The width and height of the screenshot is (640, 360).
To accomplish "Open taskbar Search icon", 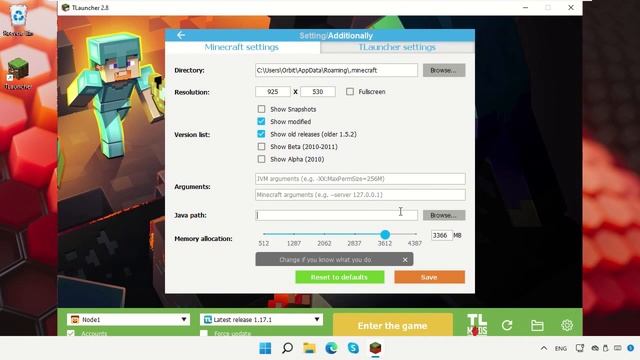I will coord(287,348).
